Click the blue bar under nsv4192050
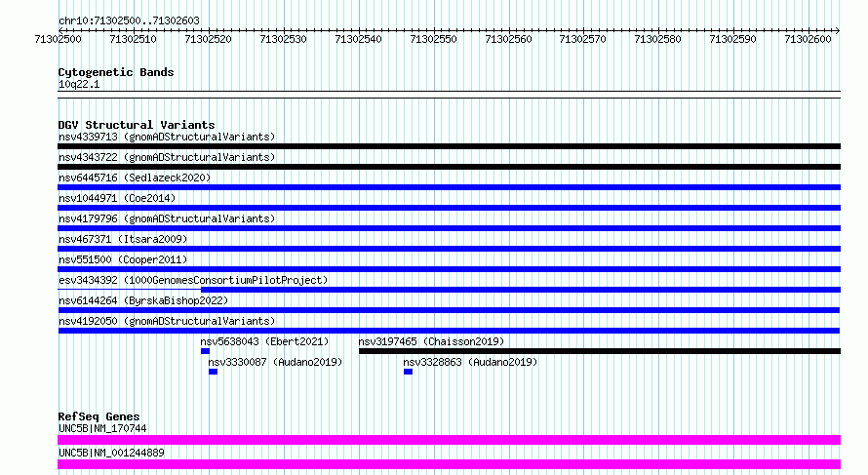The height and width of the screenshot is (475, 868). pyautogui.click(x=449, y=331)
